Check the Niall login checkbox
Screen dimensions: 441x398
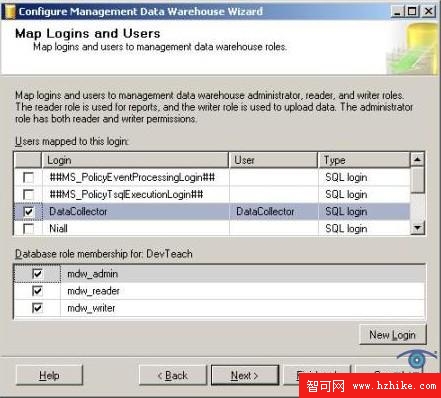29,229
